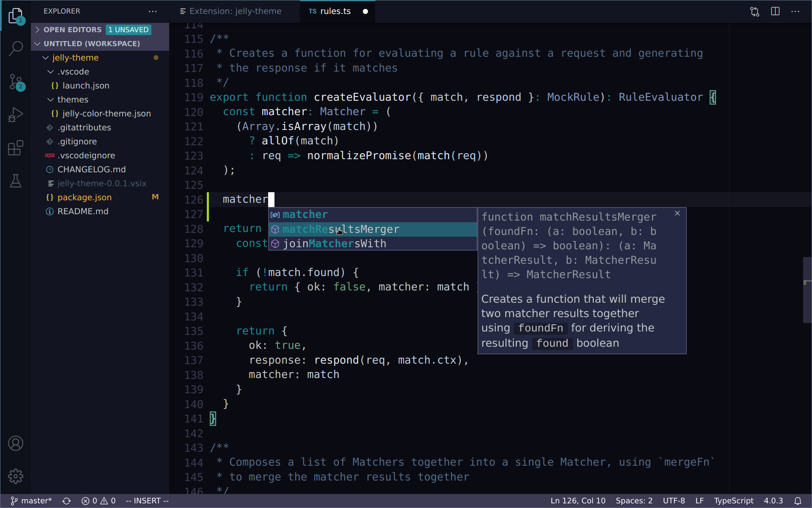Click the open changes compare icon
Viewport: 812px width, 508px height.
click(x=755, y=11)
